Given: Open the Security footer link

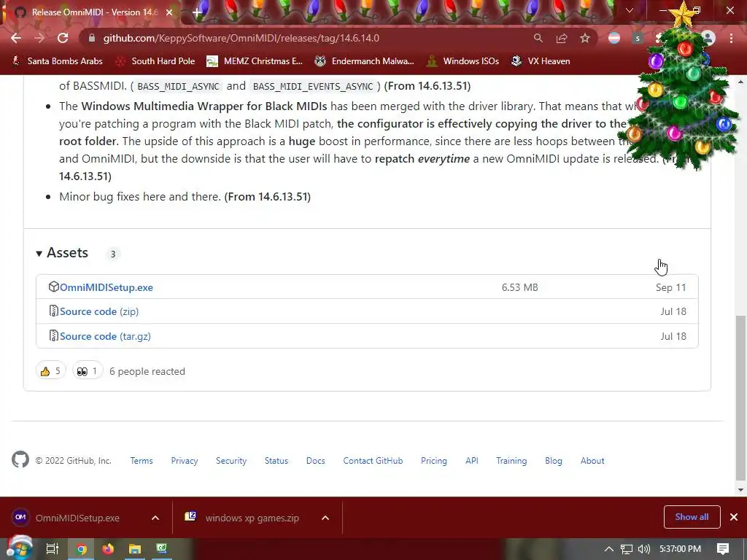Looking at the screenshot, I should coord(231,461).
